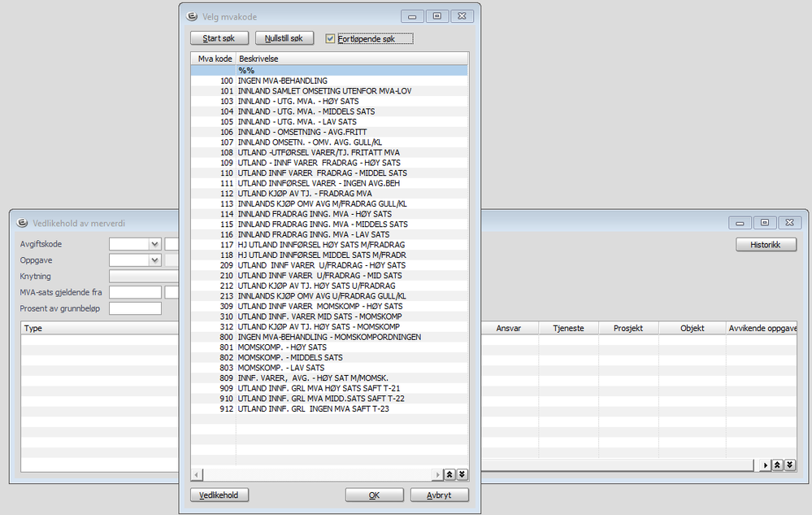The image size is (812, 515).
Task: Select row 117 HJ UTLAND INNFØRSEL HØY SATS M/FRADRAG
Action: [329, 245]
